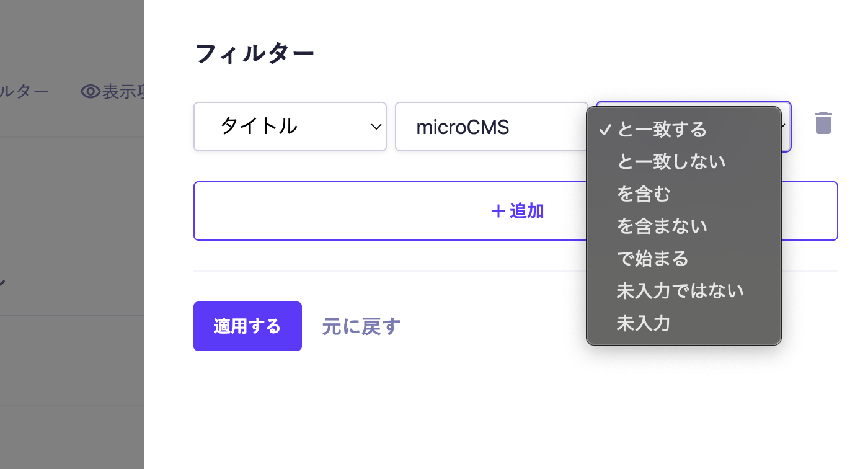Click the trash icon to delete the filter row

[x=823, y=123]
